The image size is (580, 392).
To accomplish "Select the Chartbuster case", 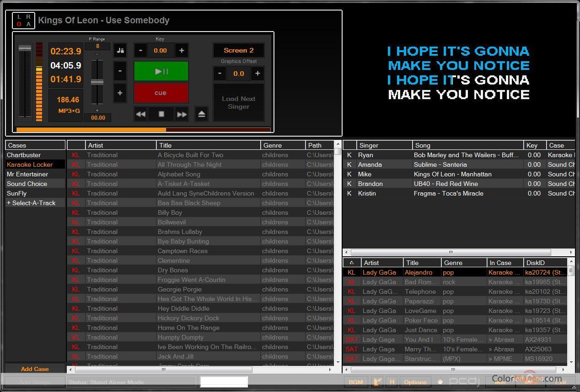I will [x=35, y=155].
